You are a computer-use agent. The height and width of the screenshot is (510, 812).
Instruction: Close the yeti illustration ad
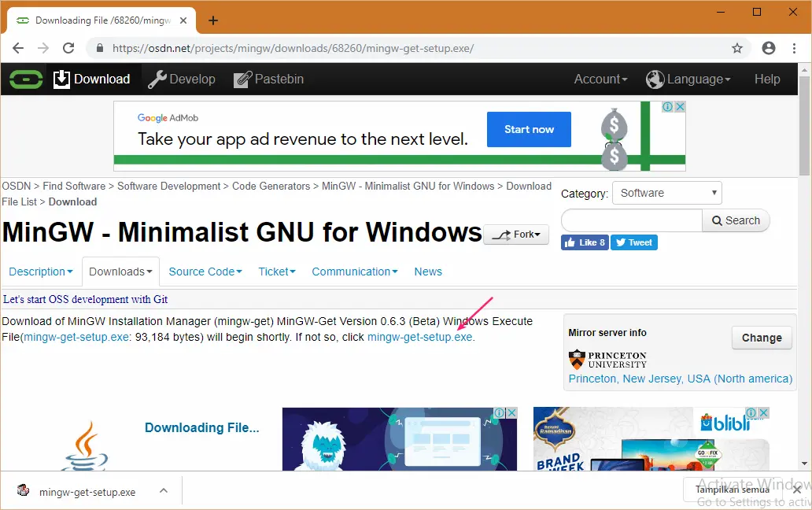coord(511,412)
